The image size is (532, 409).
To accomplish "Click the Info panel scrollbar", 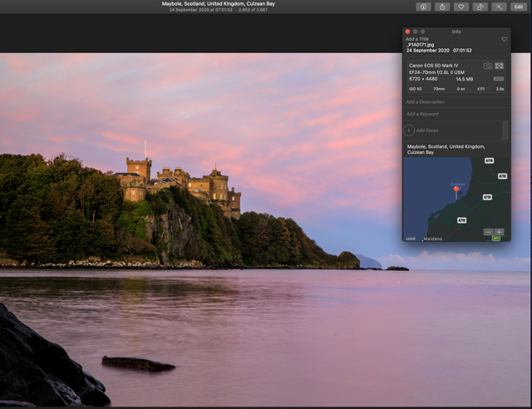I will [x=505, y=131].
